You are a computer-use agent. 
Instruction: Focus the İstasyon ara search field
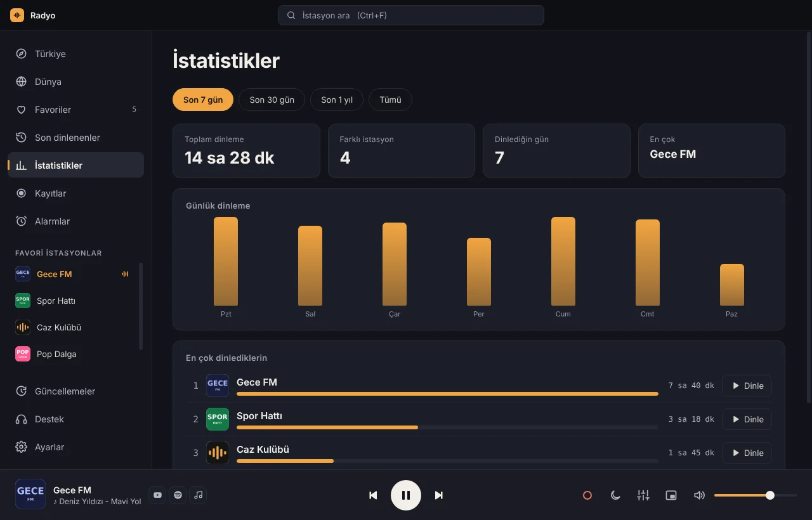point(410,15)
